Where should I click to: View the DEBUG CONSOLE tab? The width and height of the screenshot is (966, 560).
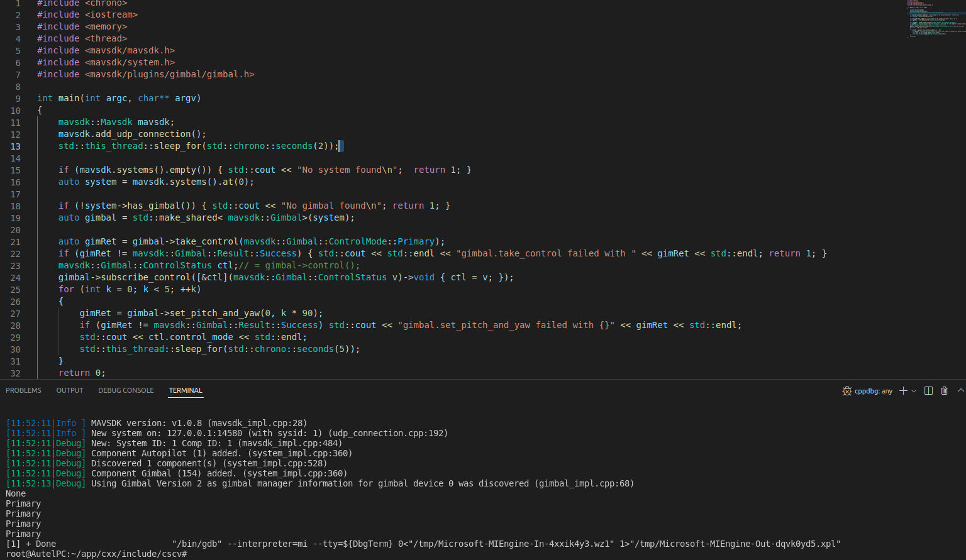126,390
